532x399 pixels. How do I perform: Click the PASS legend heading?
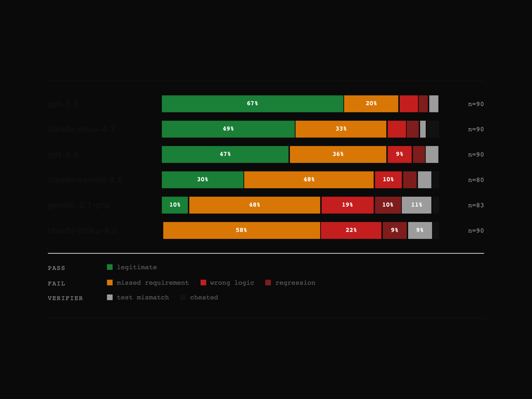click(57, 268)
